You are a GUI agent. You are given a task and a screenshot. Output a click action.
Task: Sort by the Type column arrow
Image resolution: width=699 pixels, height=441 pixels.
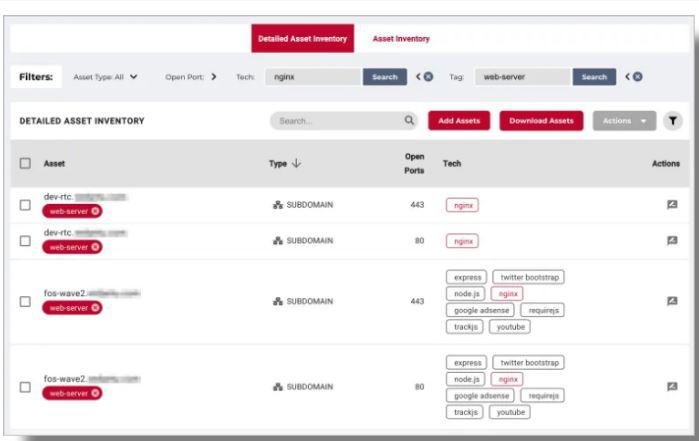(x=296, y=163)
